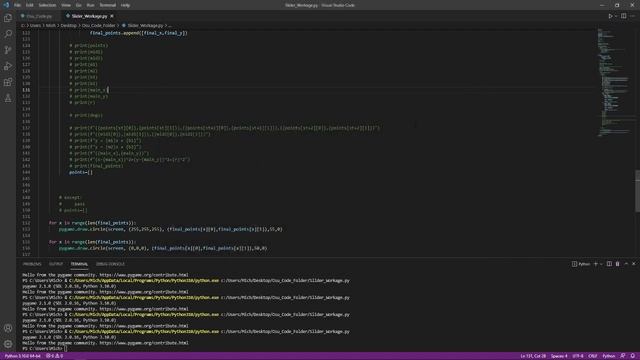Open the Accounts menu icon
This screenshot has height=360, width=640.
pos(8,328)
